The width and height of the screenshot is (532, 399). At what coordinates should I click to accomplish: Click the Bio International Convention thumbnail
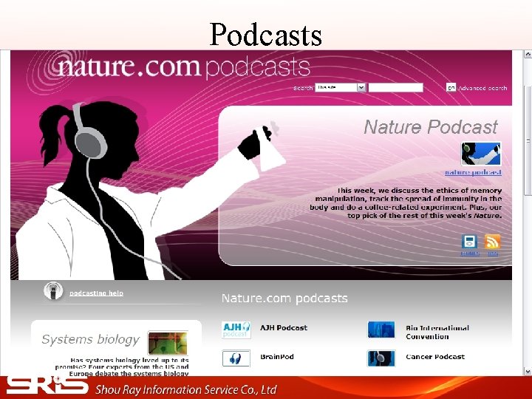381,330
